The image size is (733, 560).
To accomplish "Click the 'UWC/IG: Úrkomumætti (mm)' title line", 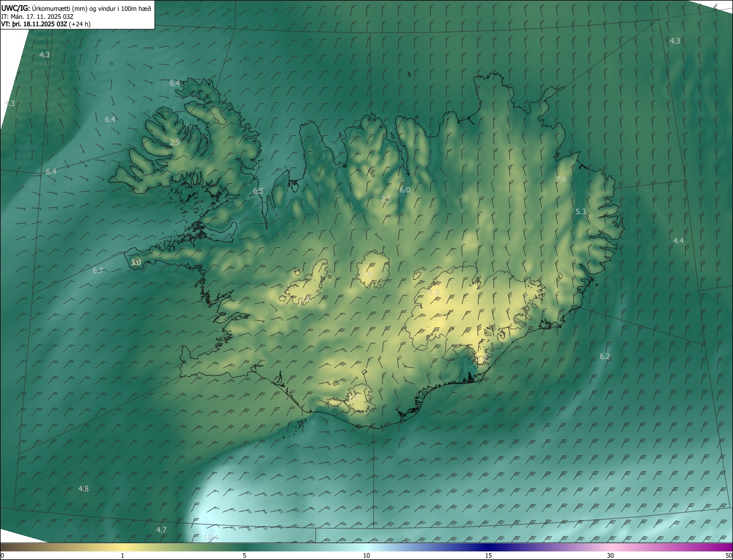I will [76, 8].
